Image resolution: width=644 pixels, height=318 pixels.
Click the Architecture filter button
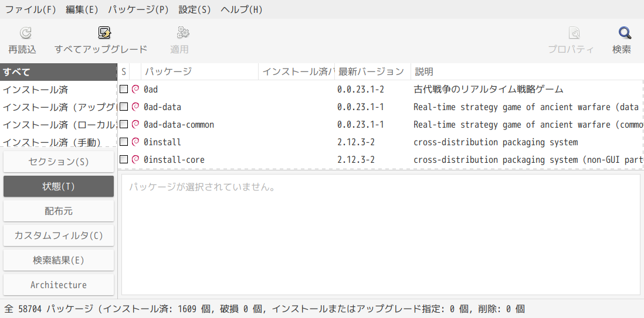[59, 285]
